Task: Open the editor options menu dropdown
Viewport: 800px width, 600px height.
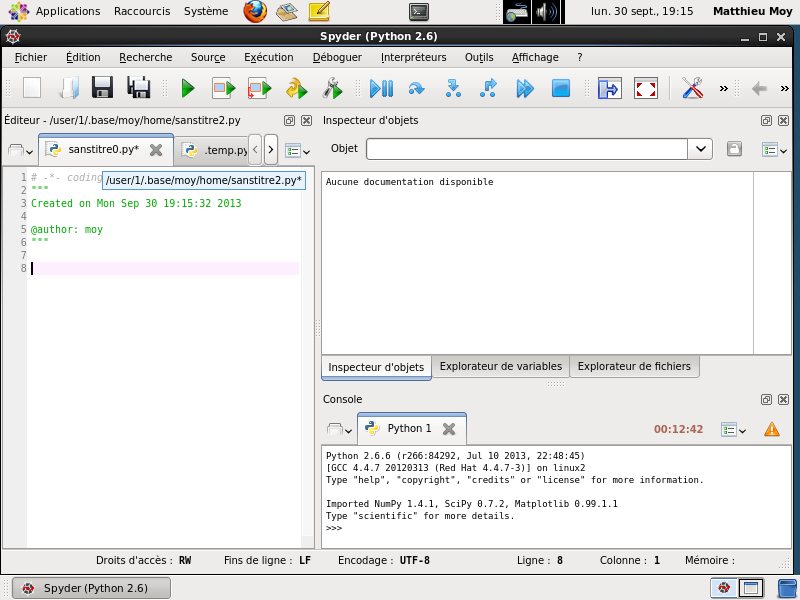Action: [298, 151]
